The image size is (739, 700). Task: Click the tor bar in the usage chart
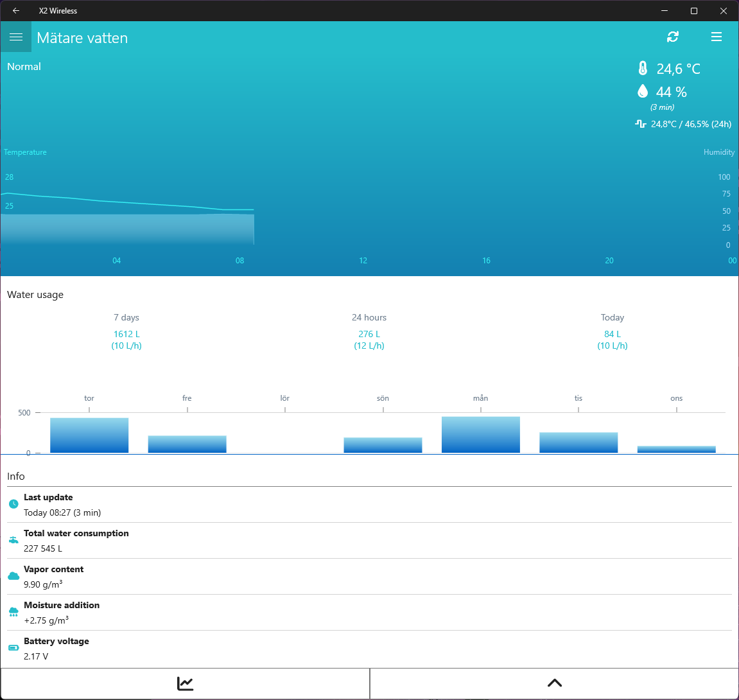(x=89, y=435)
